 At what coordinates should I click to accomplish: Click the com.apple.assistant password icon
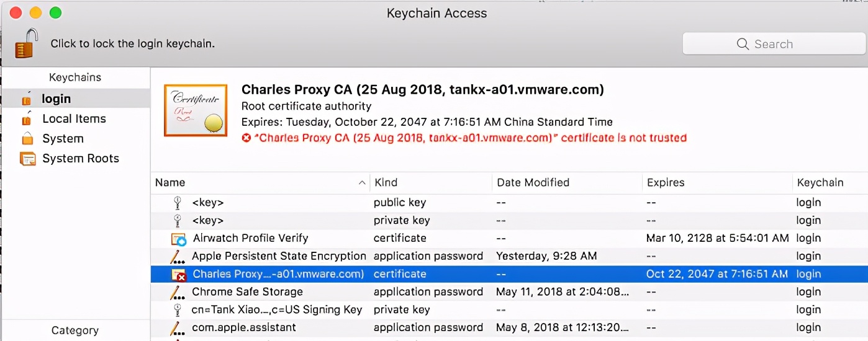(179, 328)
